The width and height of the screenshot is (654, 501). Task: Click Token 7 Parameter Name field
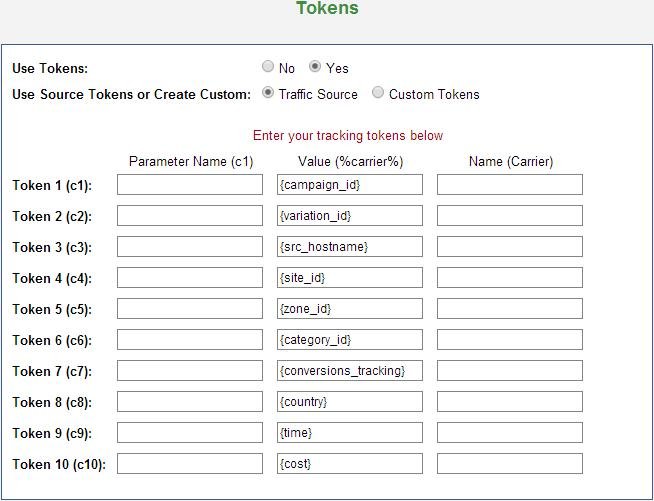[x=190, y=370]
